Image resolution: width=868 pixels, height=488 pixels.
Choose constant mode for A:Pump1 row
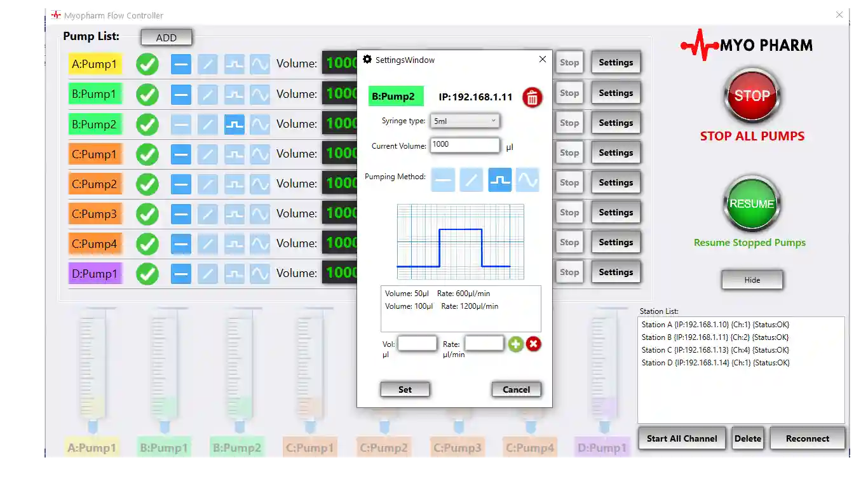tap(181, 64)
